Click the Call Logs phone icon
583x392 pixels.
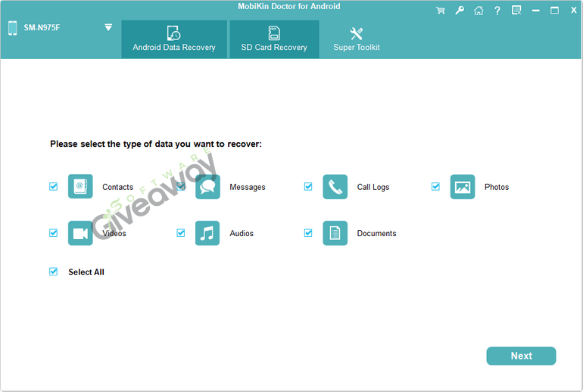(335, 186)
